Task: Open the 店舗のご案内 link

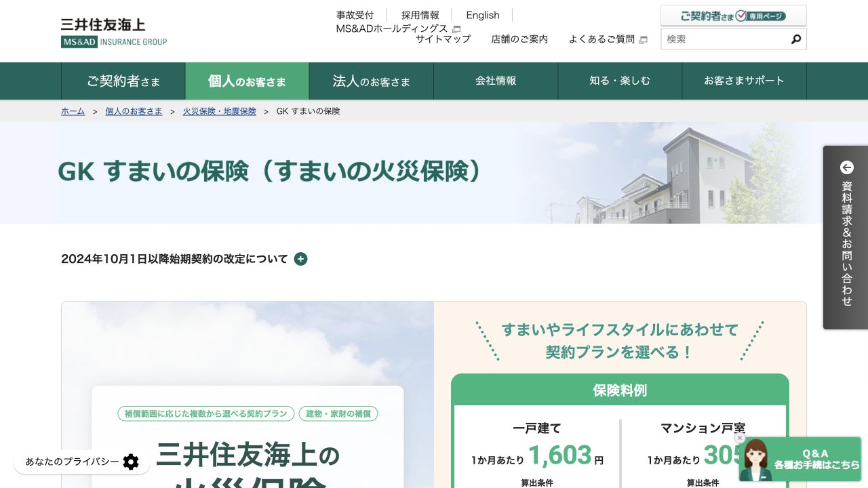Action: click(x=519, y=39)
